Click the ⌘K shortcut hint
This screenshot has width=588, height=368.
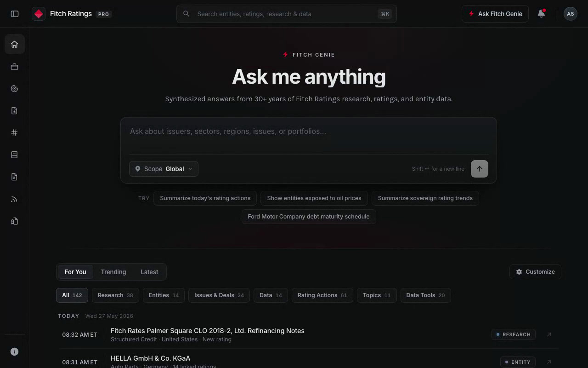pos(385,14)
